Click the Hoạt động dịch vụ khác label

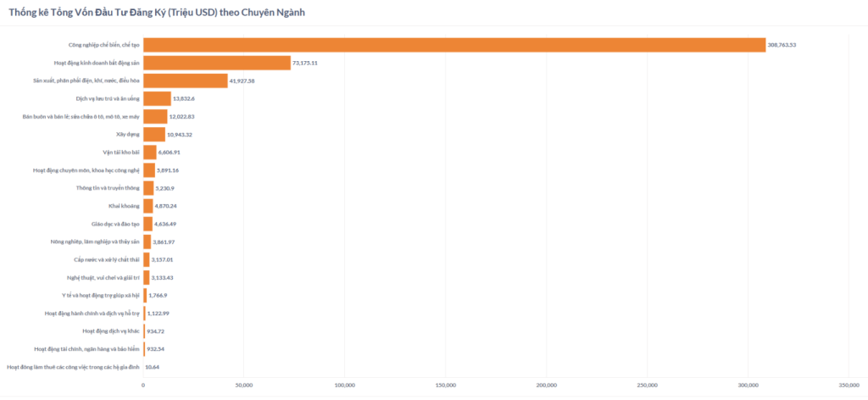111,331
